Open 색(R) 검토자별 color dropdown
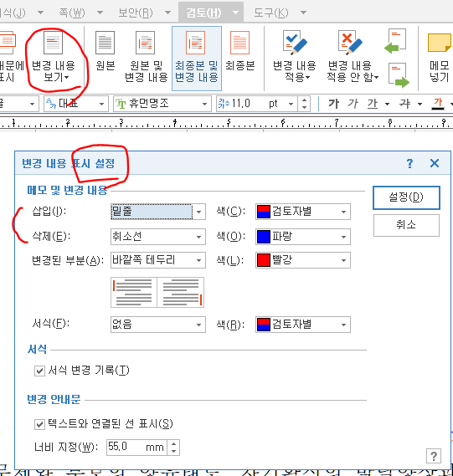Viewport: 453px width, 476px height. (303, 325)
